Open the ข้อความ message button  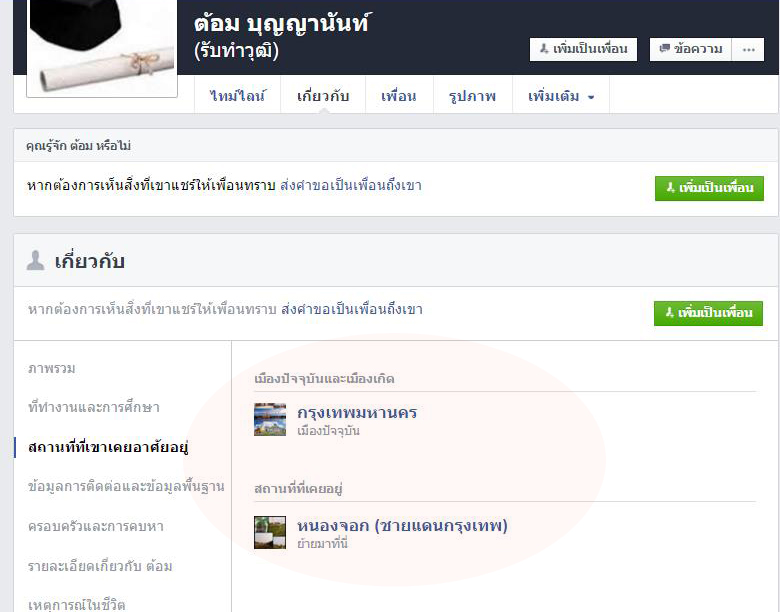(x=690, y=49)
